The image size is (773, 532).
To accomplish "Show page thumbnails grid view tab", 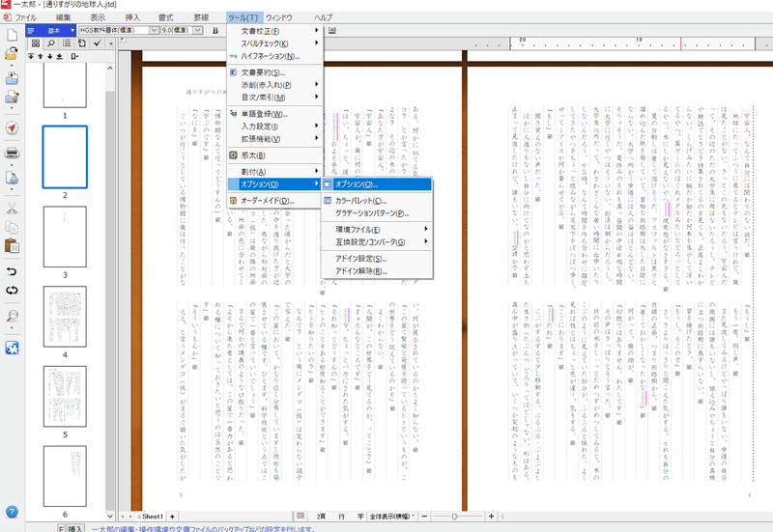I will pos(36,43).
